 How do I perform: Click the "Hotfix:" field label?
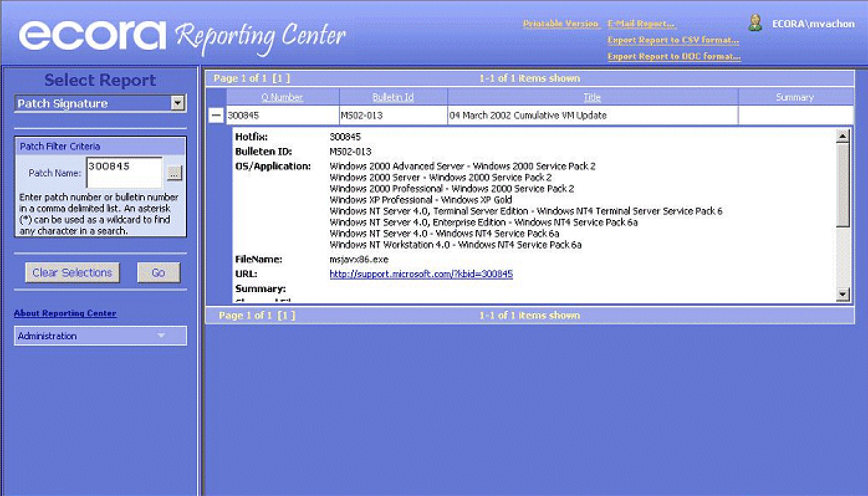pos(252,137)
